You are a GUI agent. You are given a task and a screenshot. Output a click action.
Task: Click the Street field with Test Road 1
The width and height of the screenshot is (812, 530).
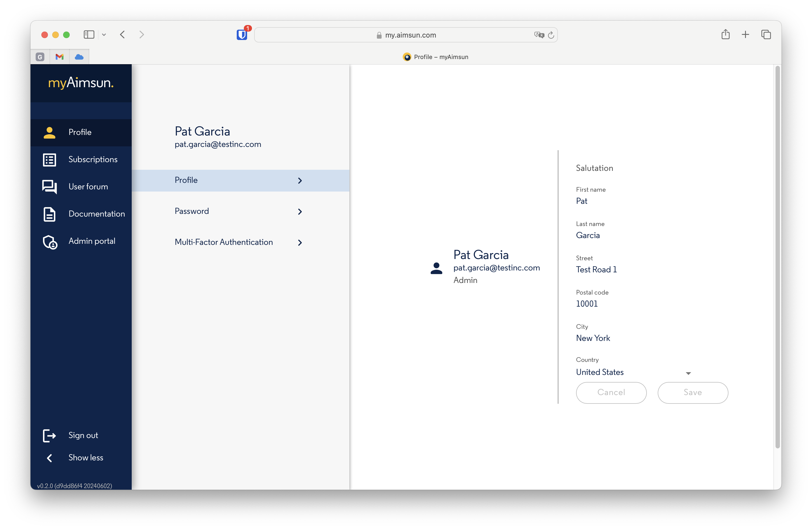pos(596,270)
